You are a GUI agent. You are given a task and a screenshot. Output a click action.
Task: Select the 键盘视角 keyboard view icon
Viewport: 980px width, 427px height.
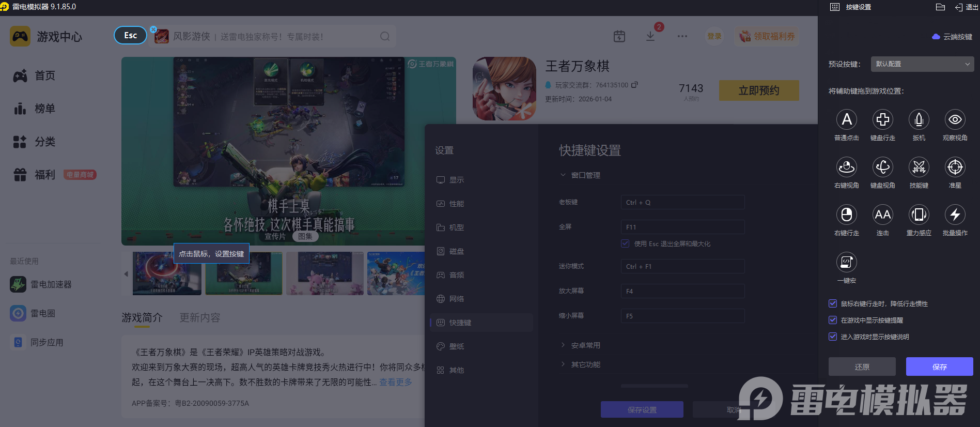pos(882,167)
